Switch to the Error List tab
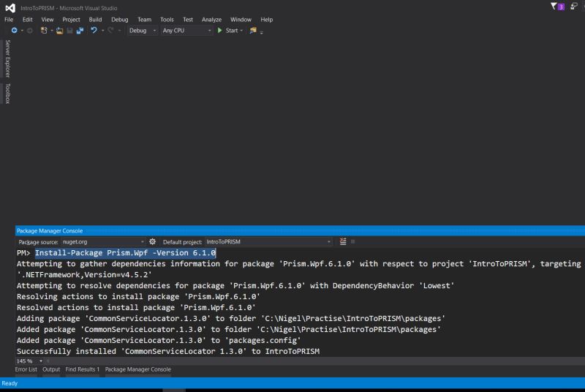 click(x=26, y=369)
